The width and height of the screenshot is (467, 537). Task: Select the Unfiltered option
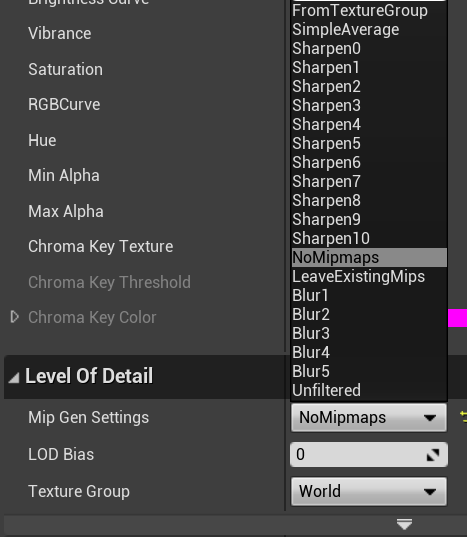pos(369,390)
